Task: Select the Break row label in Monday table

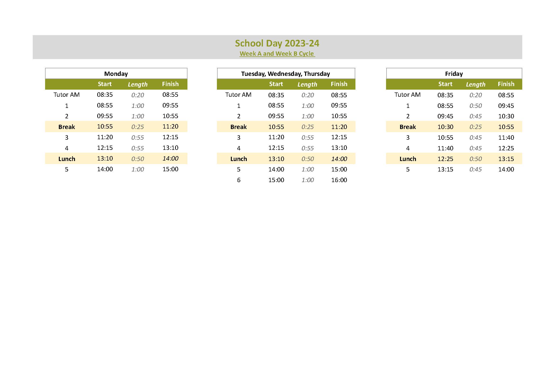Action: click(67, 127)
